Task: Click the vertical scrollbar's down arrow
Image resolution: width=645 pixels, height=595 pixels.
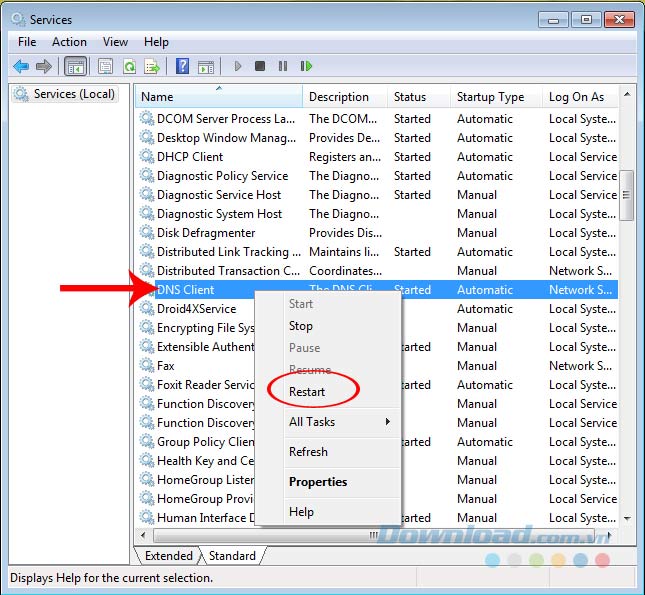Action: [x=627, y=518]
